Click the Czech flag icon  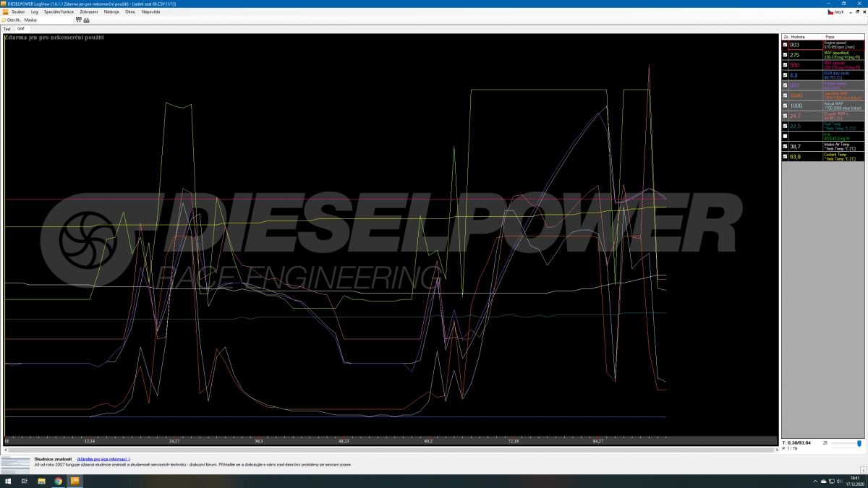[x=830, y=12]
